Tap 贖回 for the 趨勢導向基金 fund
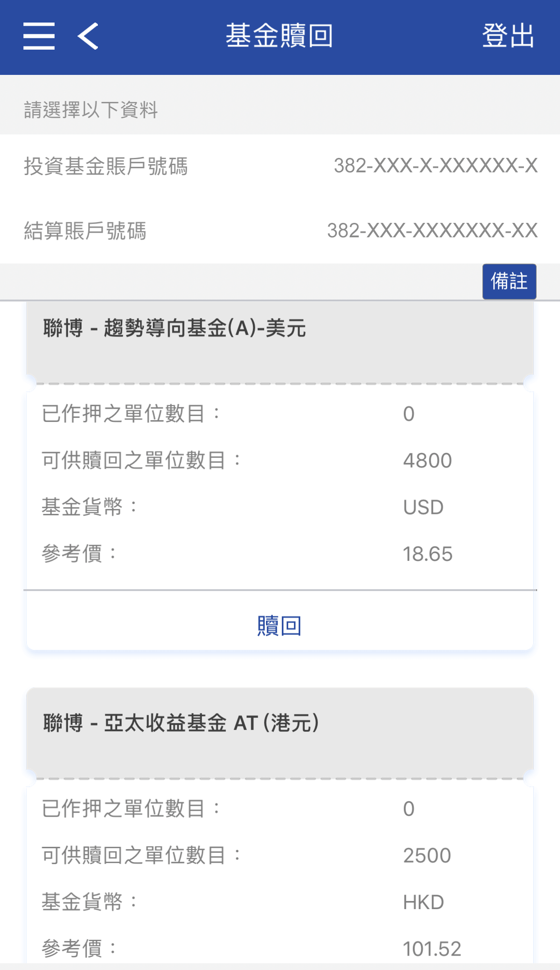This screenshot has width=560, height=970. (x=280, y=626)
